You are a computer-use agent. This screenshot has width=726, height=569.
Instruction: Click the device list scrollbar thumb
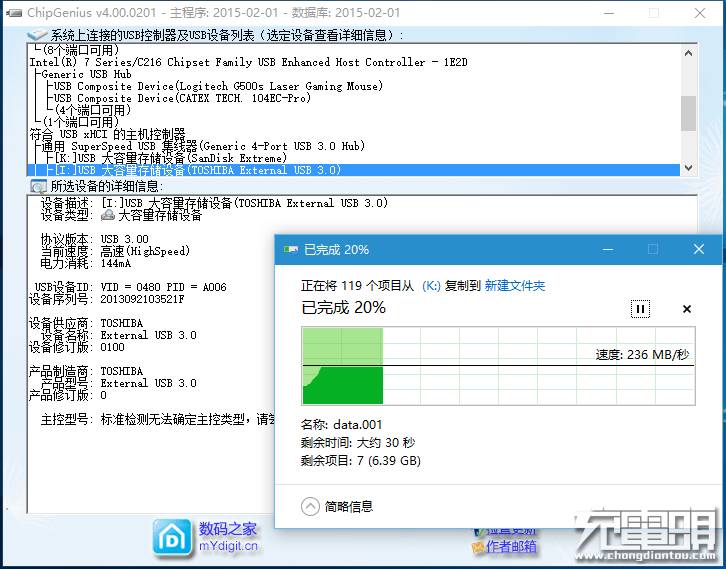point(688,113)
